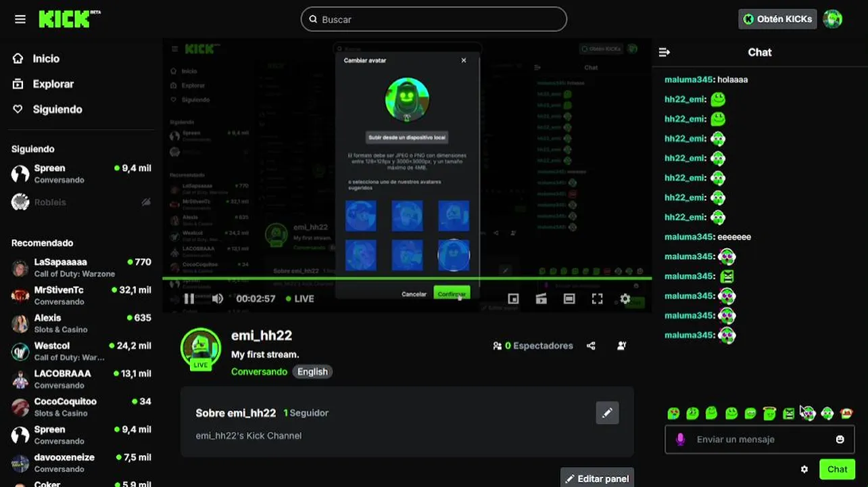Edit the Sobre emi_hh22 section with the pencil

(607, 413)
